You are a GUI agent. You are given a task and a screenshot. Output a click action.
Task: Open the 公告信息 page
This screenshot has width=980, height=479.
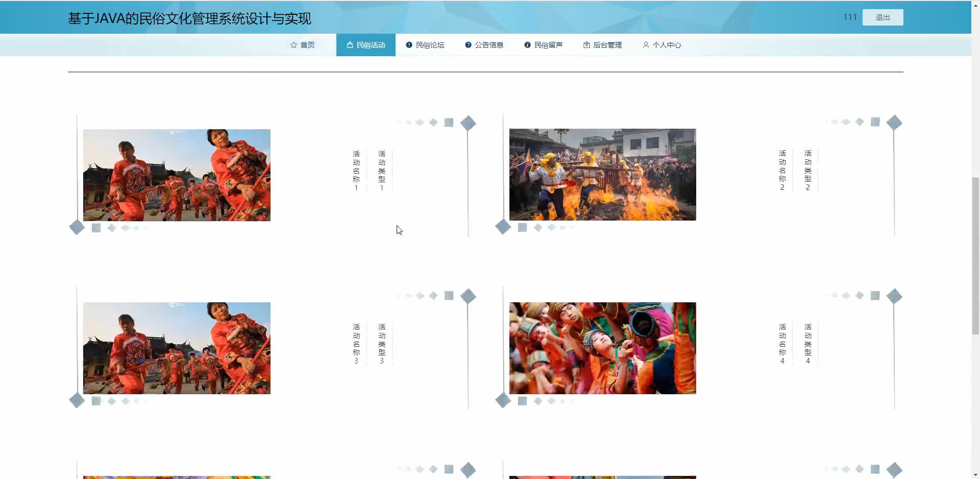484,45
